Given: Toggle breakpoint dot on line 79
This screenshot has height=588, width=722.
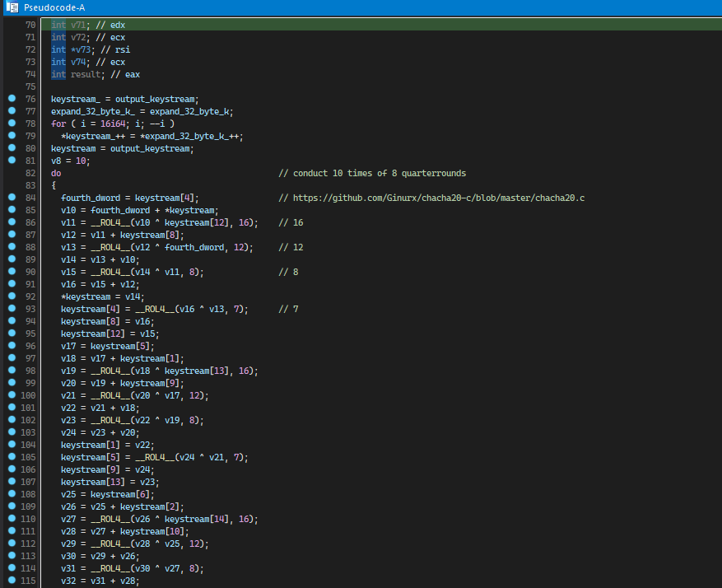Looking at the screenshot, I should 12,136.
